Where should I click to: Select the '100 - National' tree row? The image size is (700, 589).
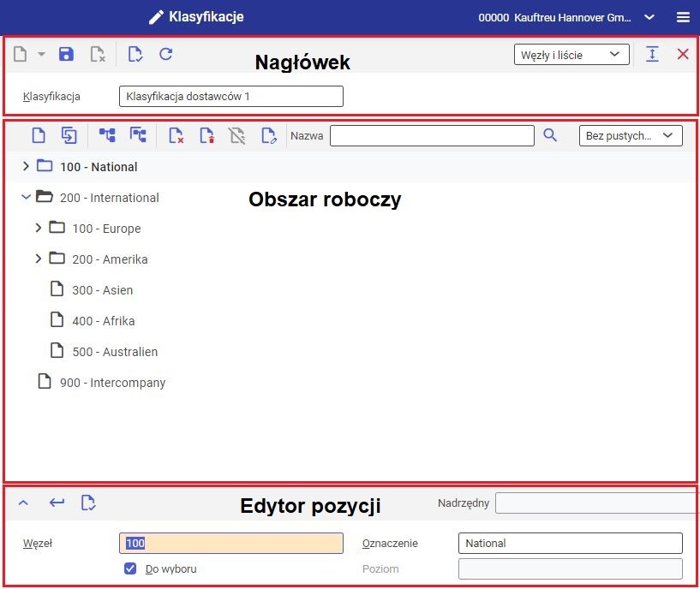coord(350,166)
